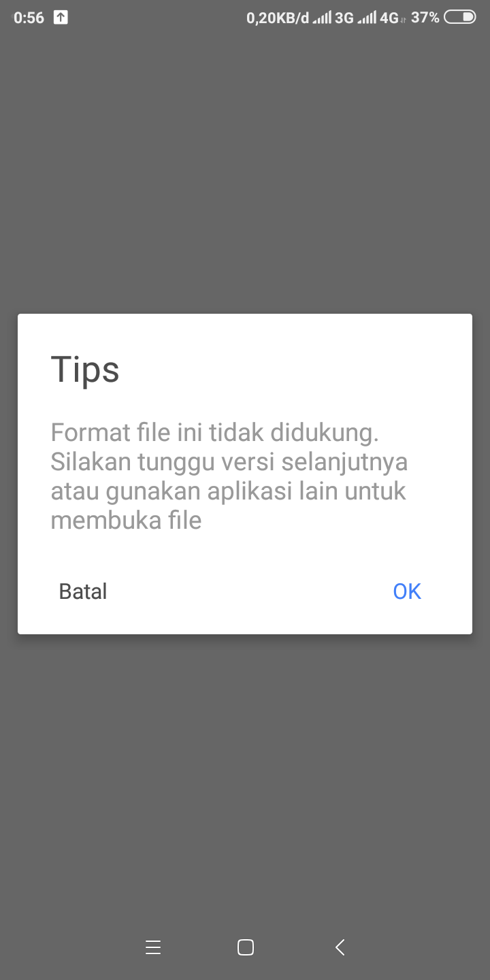Click the "Silakan tunggu versi selanjutnya" line
Image resolution: width=490 pixels, height=980 pixels.
tap(229, 461)
